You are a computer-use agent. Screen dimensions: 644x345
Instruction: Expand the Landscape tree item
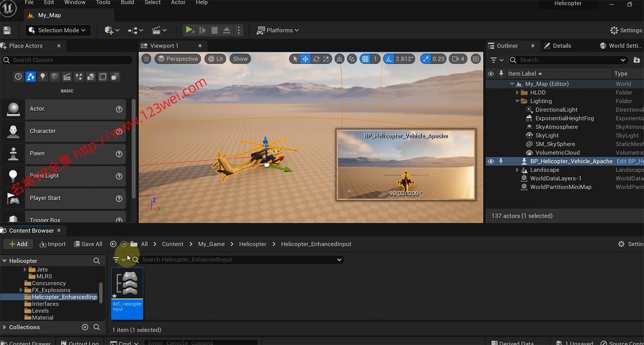tap(517, 170)
